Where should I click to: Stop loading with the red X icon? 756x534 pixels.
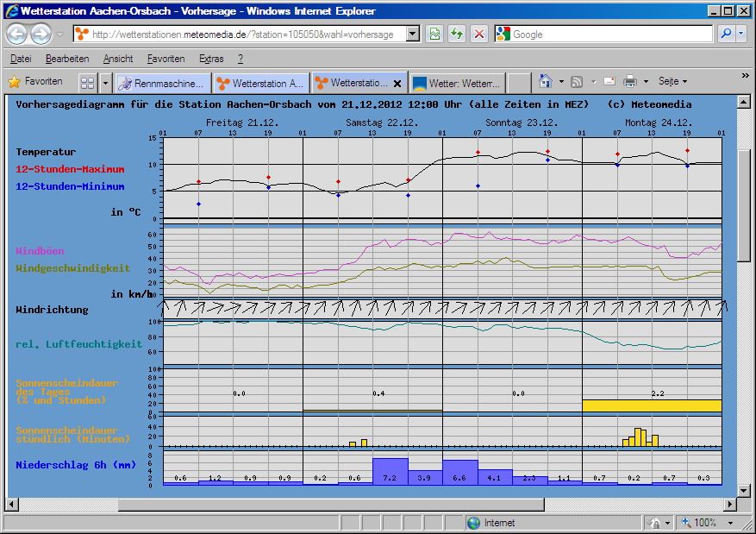pyautogui.click(x=479, y=35)
